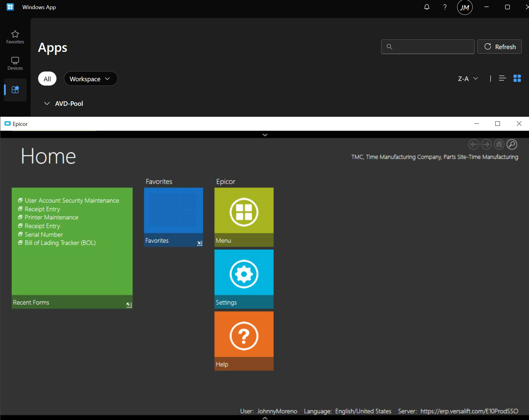Click the Windows App help question mark
529x420 pixels.
445,7
